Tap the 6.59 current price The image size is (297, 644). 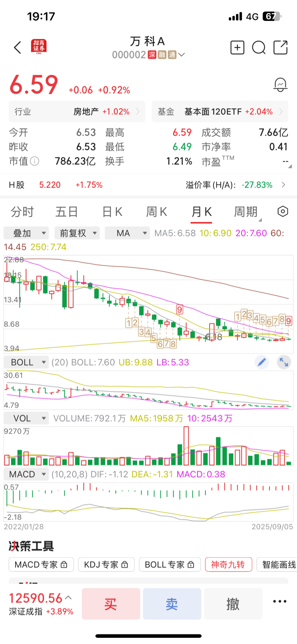tap(34, 85)
